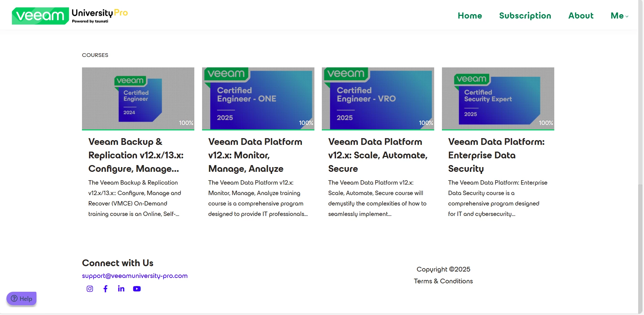Open the LinkedIn social icon
The width and height of the screenshot is (644, 315).
[x=121, y=289]
